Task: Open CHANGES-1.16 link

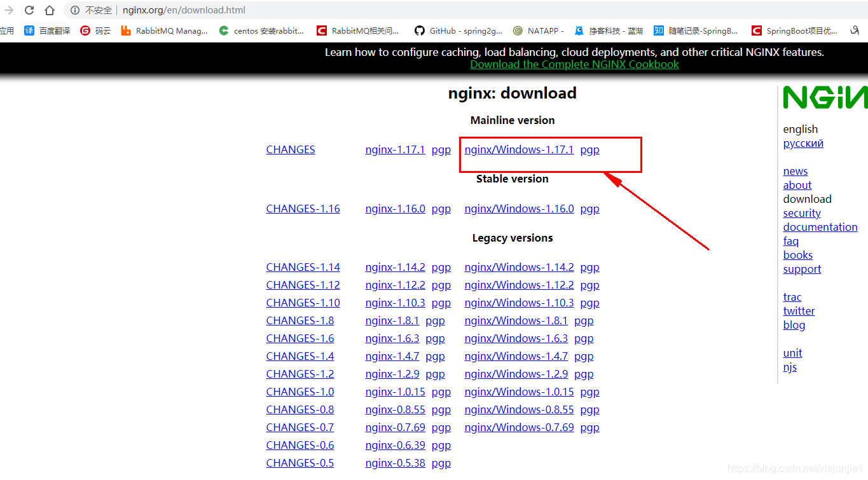Action: point(303,209)
